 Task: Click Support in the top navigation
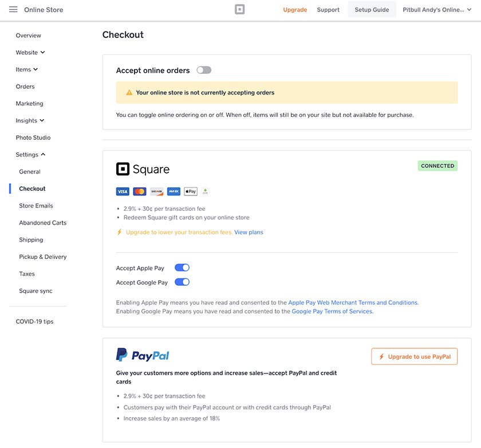click(328, 9)
